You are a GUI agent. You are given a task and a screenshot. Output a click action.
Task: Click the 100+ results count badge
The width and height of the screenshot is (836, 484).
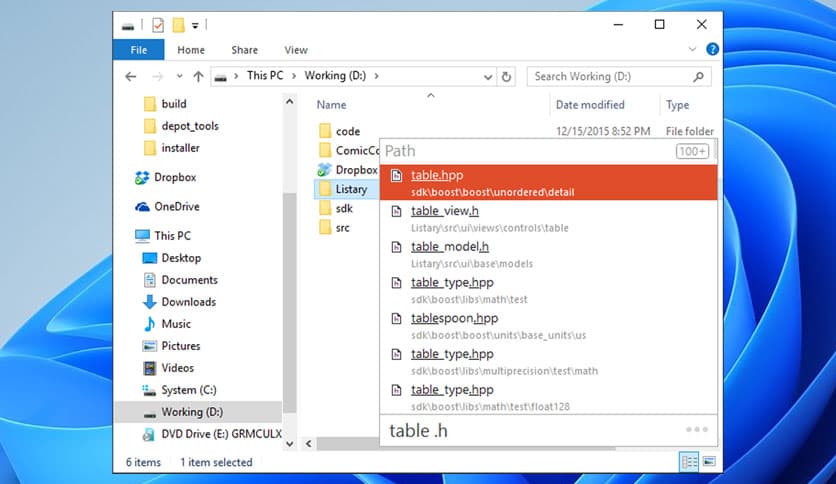click(692, 151)
